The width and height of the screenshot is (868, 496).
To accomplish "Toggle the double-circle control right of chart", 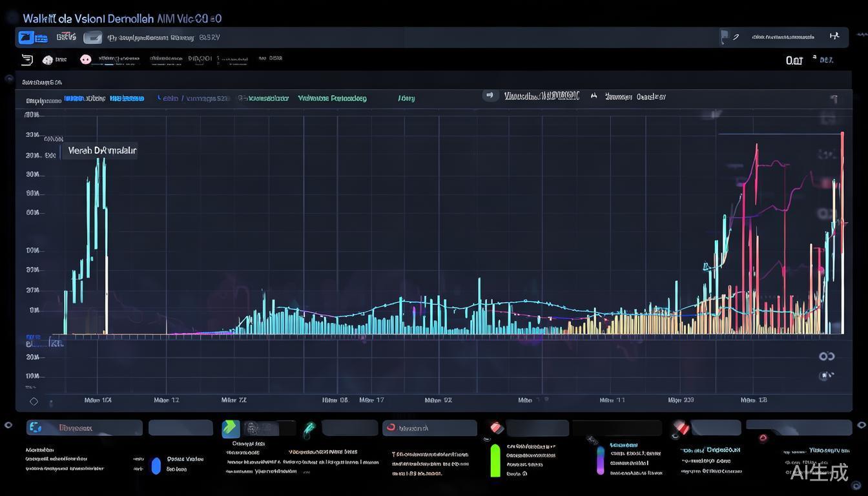I will (827, 356).
